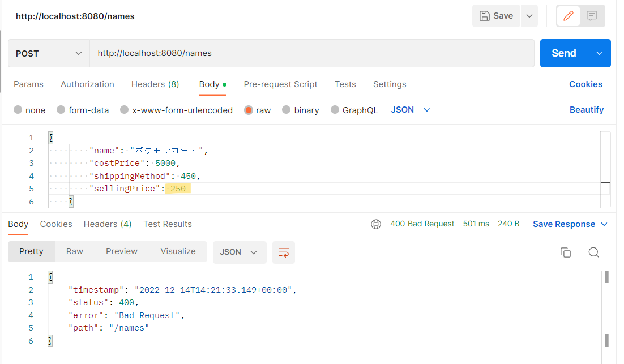The height and width of the screenshot is (364, 624).
Task: Click the globe network icon
Action: tap(375, 224)
